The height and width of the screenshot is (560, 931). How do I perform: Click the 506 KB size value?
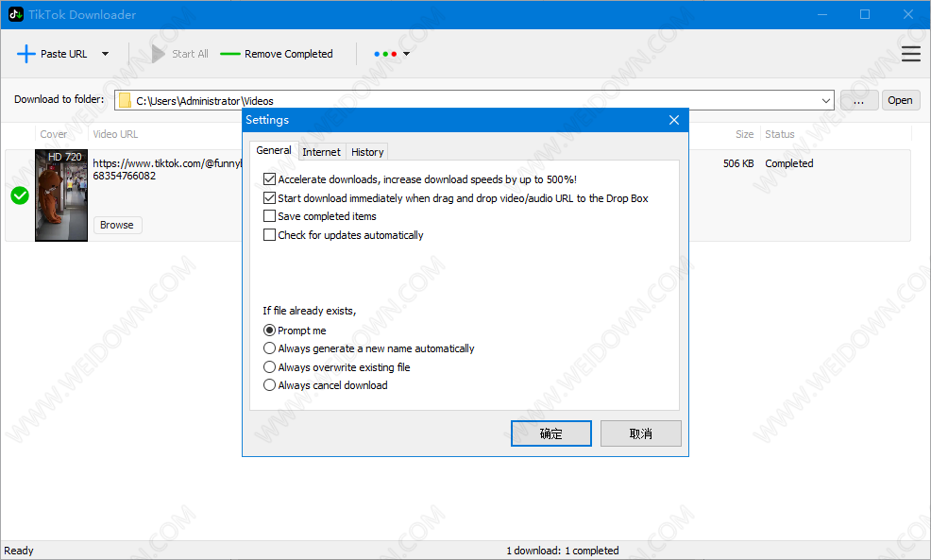point(738,163)
